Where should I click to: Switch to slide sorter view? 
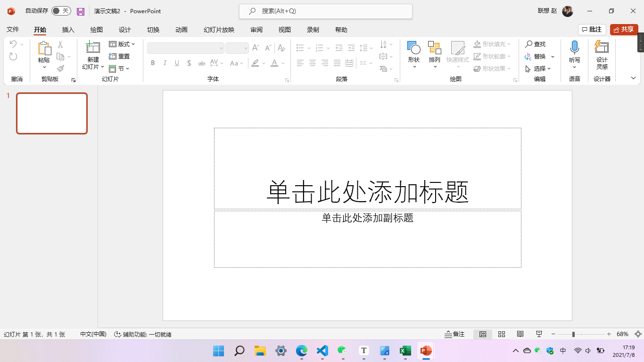coord(502,334)
